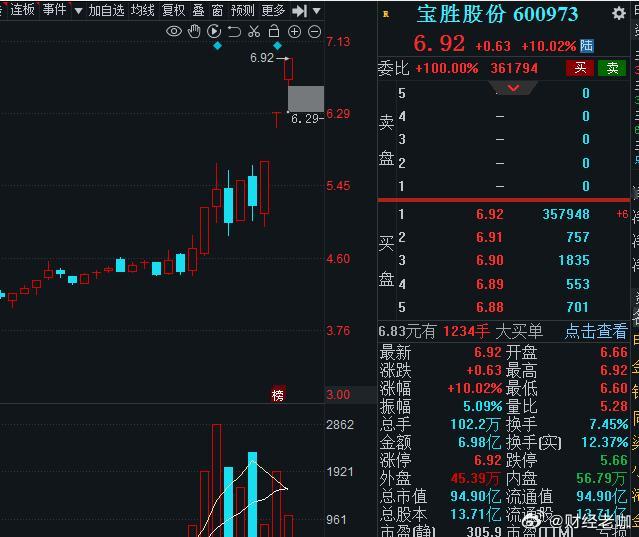Click the R margin-trading badge icon
Screen dimensions: 639x537
coord(386,14)
